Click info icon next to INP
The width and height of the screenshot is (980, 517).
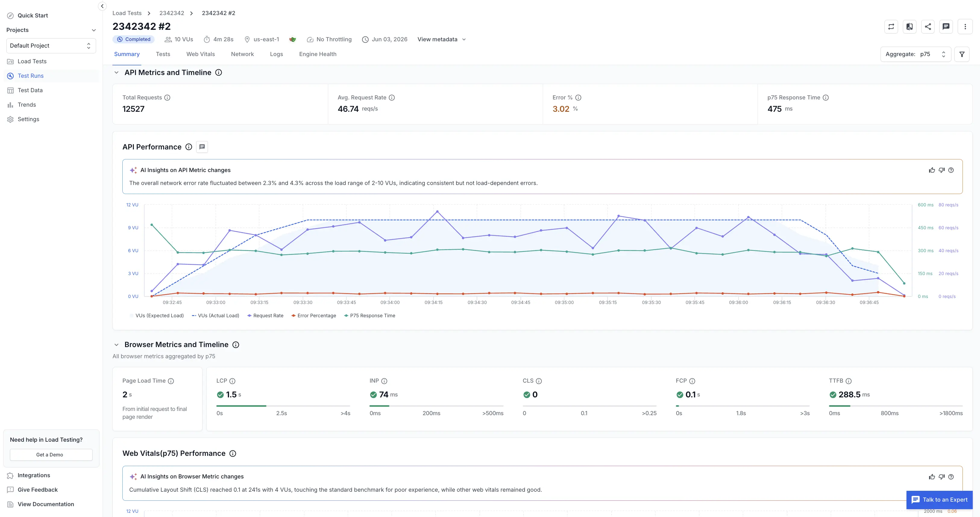click(384, 381)
